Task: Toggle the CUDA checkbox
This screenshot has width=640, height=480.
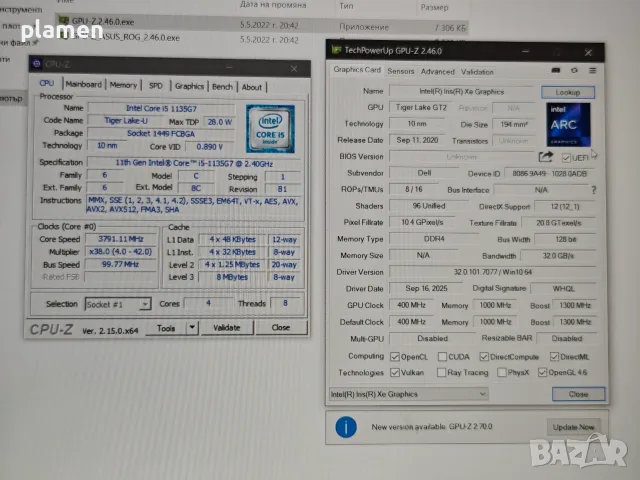Action: pos(442,357)
